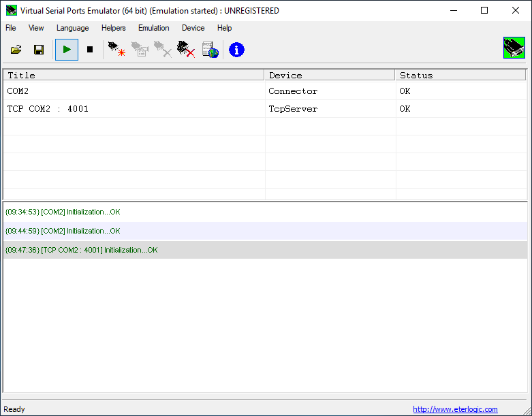Select the 09:47:36 TCP COM2 log entry
Viewport: 532px width, 416px height.
pos(266,250)
